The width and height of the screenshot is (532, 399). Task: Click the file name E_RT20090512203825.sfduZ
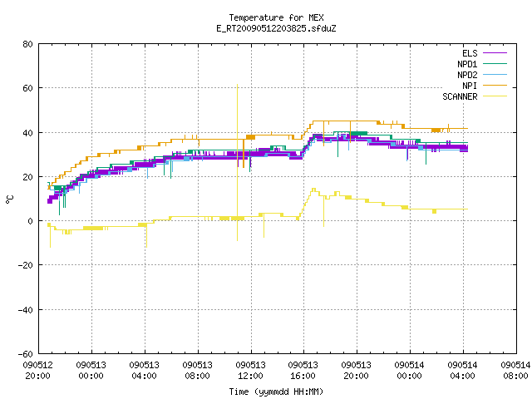[276, 28]
